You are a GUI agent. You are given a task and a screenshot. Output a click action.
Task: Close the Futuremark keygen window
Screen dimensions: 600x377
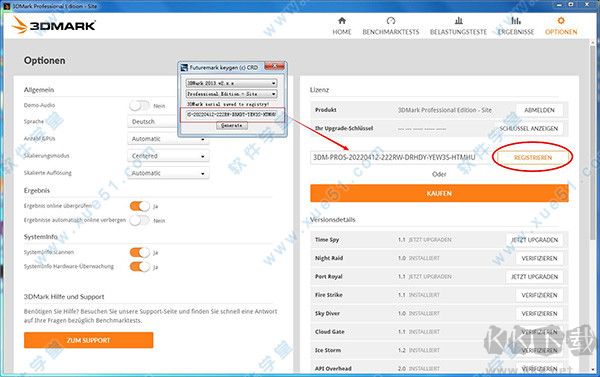coord(274,67)
